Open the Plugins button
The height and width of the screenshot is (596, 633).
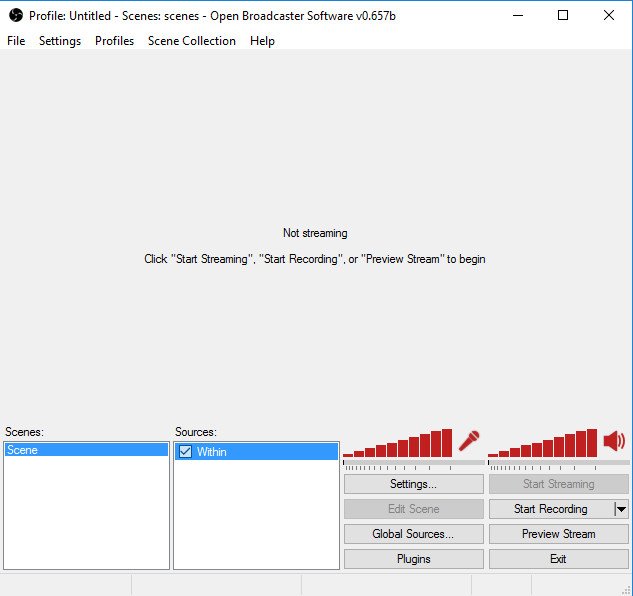pyautogui.click(x=414, y=559)
